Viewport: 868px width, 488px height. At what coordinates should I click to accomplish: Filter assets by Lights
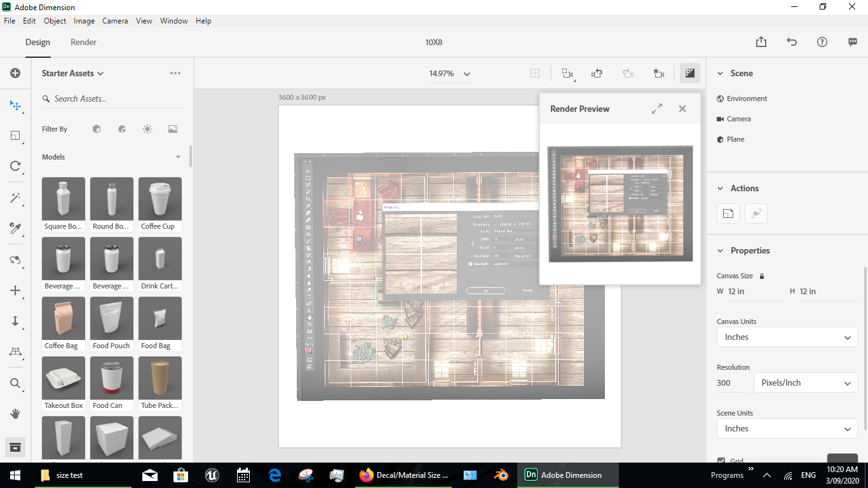click(147, 129)
